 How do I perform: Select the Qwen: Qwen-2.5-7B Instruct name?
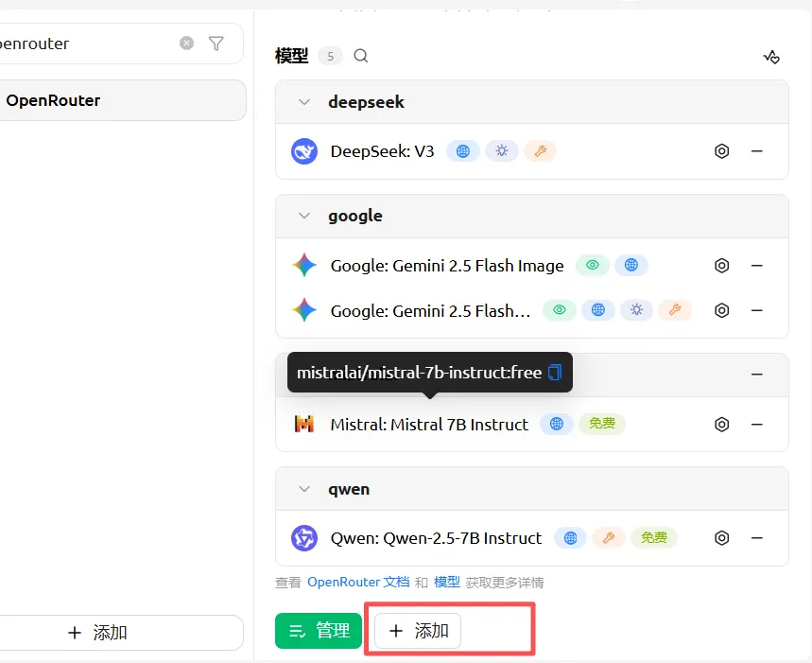pyautogui.click(x=436, y=538)
